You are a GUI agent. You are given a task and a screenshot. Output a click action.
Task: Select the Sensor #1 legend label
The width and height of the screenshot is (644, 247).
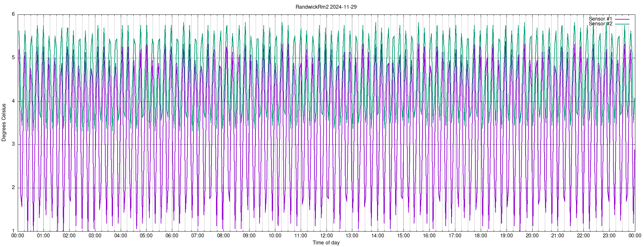tap(601, 19)
